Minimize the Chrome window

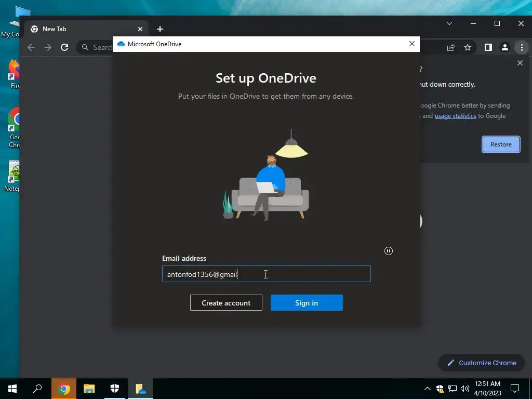[473, 23]
